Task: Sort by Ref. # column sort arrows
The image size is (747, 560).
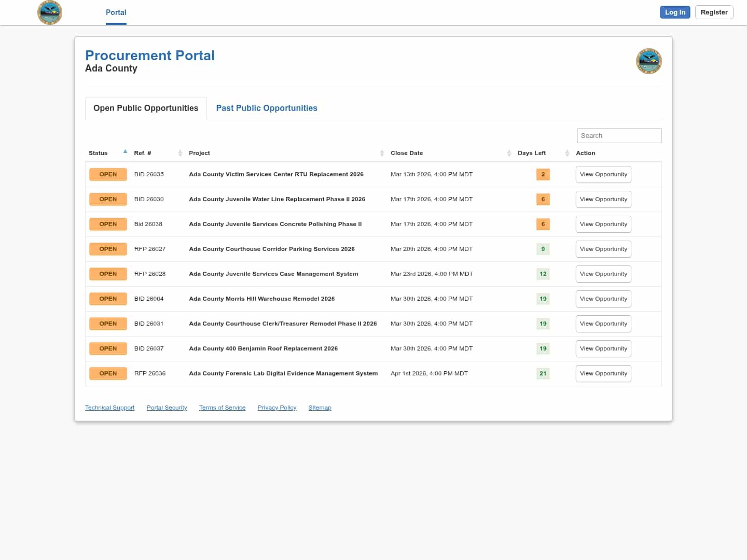Action: tap(180, 153)
